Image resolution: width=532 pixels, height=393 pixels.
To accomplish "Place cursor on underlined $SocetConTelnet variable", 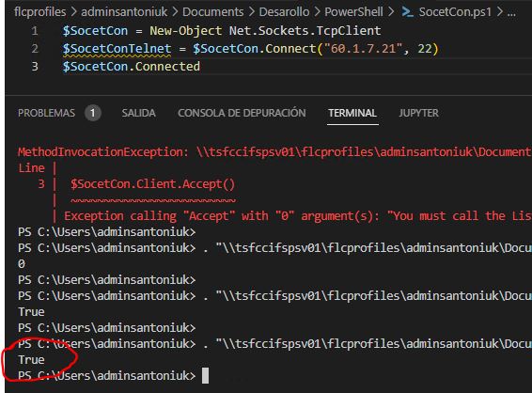I will coord(117,49).
